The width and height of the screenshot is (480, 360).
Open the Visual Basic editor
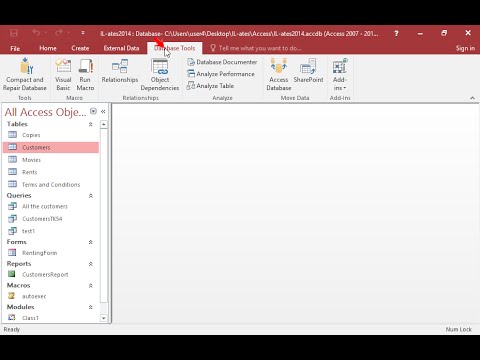(x=63, y=74)
